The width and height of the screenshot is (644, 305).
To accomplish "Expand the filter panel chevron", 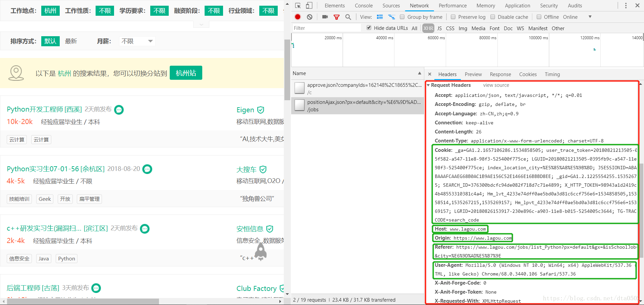I will [x=201, y=24].
